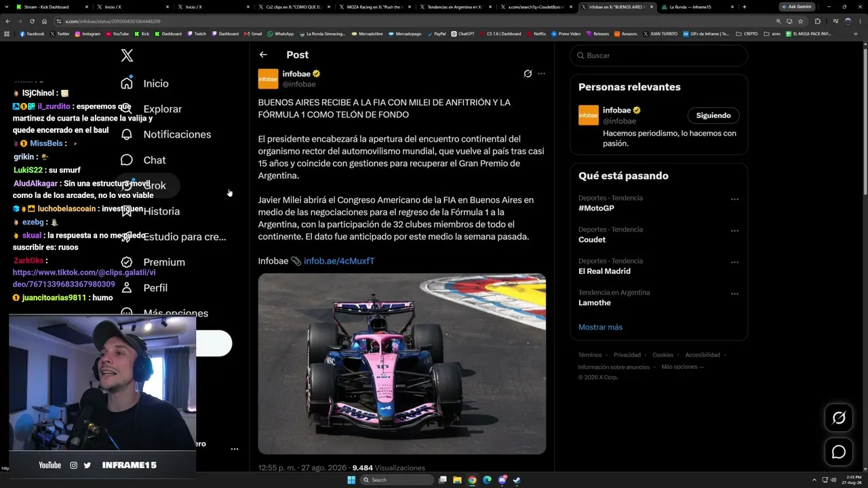Open more options for El Real Madrid trend
The height and width of the screenshot is (488, 868).
[x=734, y=262]
